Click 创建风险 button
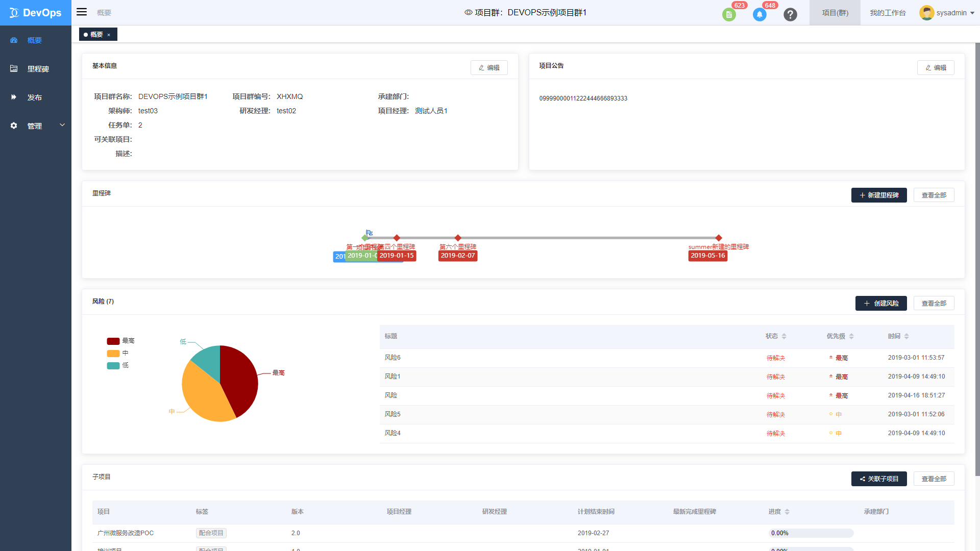980x551 pixels. tap(881, 304)
